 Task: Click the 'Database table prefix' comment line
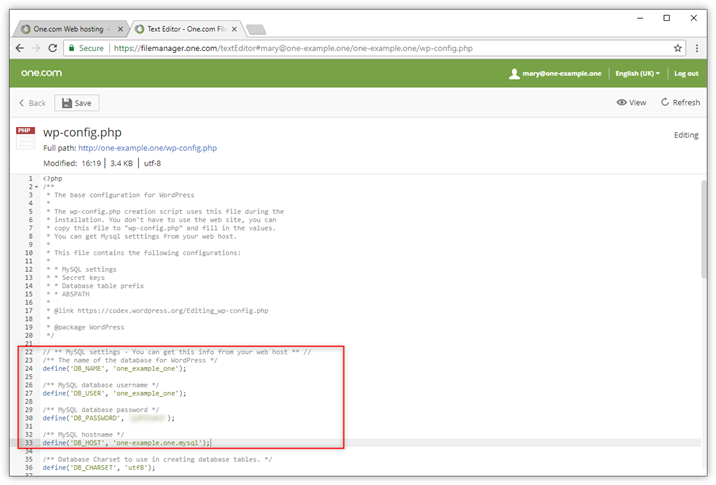click(x=95, y=286)
